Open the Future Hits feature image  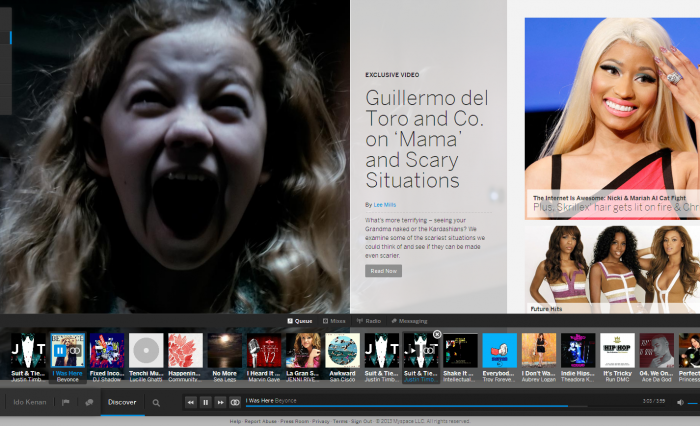click(612, 269)
